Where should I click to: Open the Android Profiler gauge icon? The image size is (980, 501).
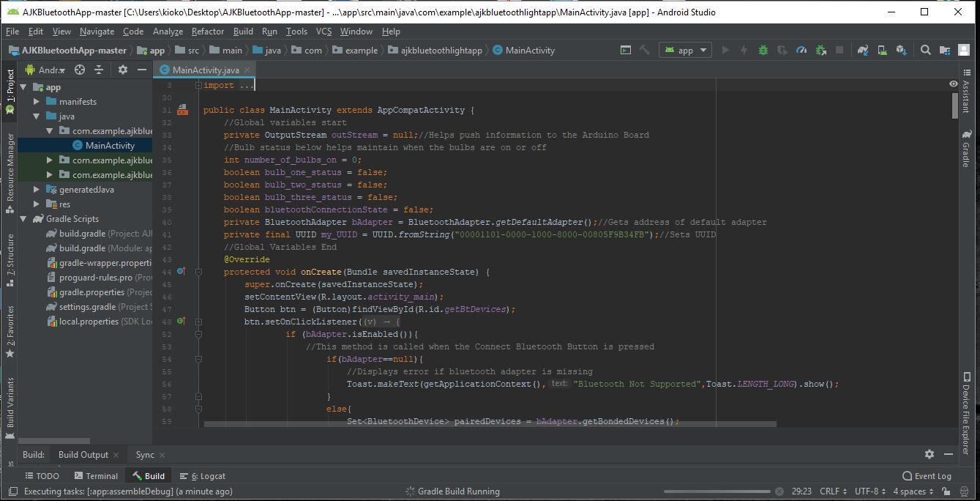(801, 51)
